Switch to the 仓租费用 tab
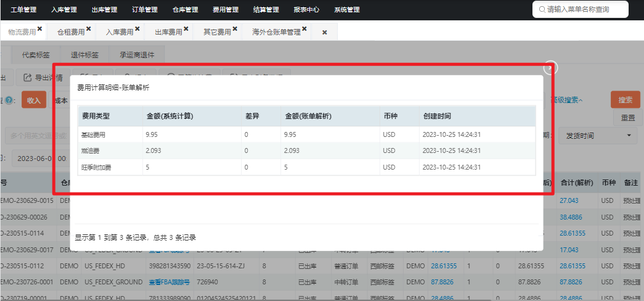This screenshot has height=301, width=644. click(x=71, y=32)
